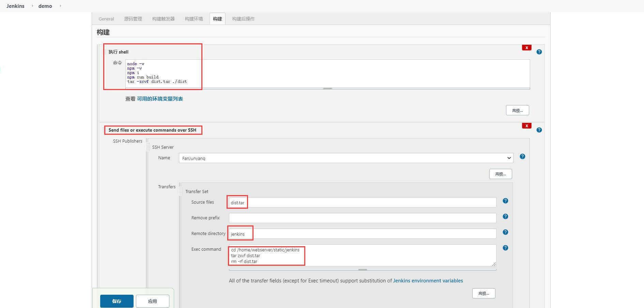Click the 执行 shell heading

tap(119, 52)
